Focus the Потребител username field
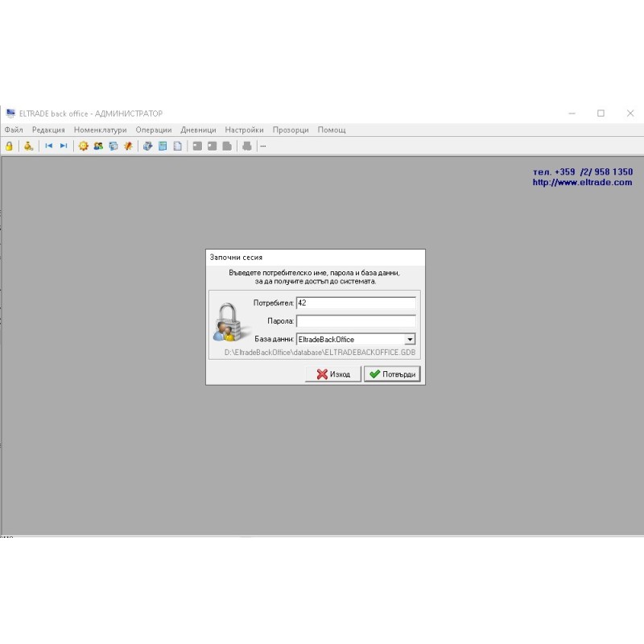 pyautogui.click(x=356, y=303)
